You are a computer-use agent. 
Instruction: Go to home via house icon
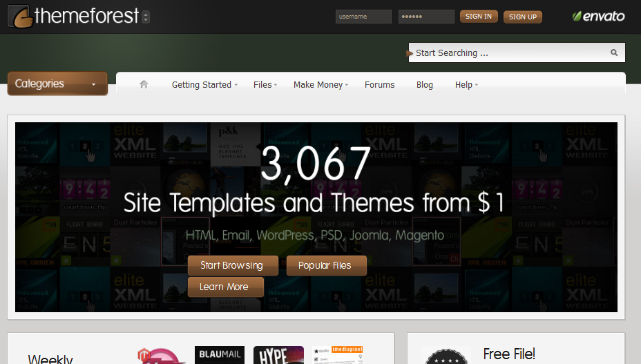(144, 84)
